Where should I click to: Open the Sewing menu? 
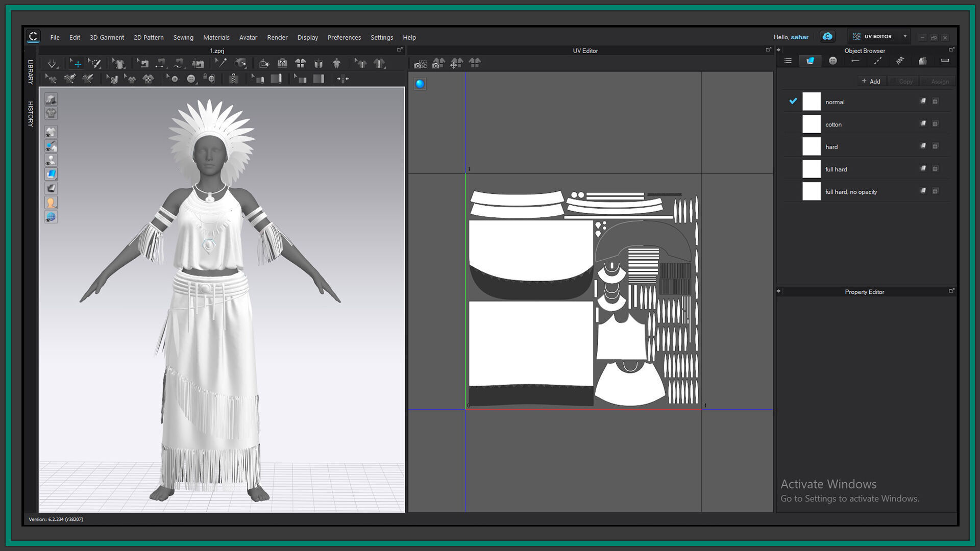[x=183, y=37]
